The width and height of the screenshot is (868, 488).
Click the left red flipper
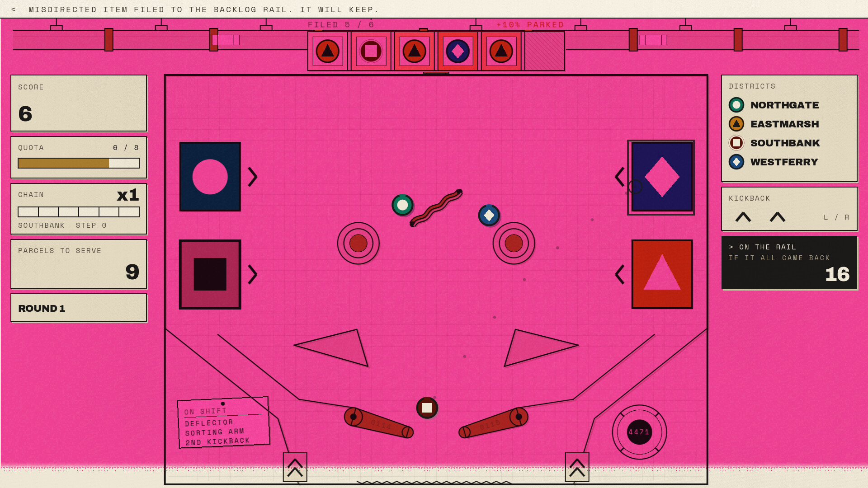pos(378,423)
